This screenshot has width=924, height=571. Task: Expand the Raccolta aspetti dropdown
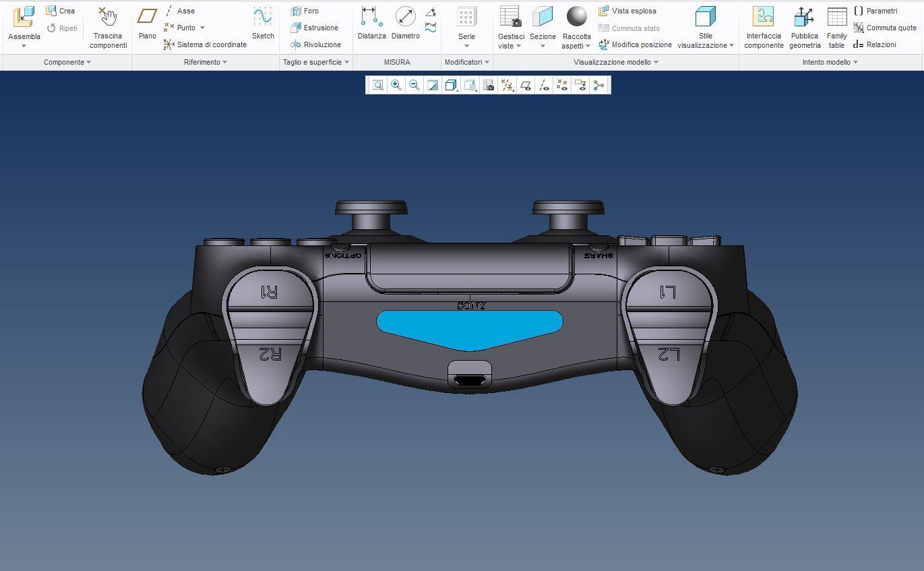588,46
